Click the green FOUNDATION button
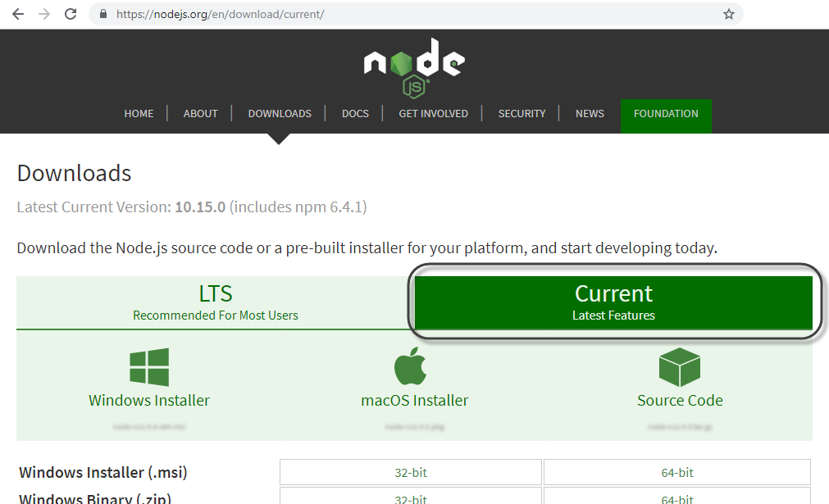This screenshot has height=504, width=829. (x=666, y=116)
